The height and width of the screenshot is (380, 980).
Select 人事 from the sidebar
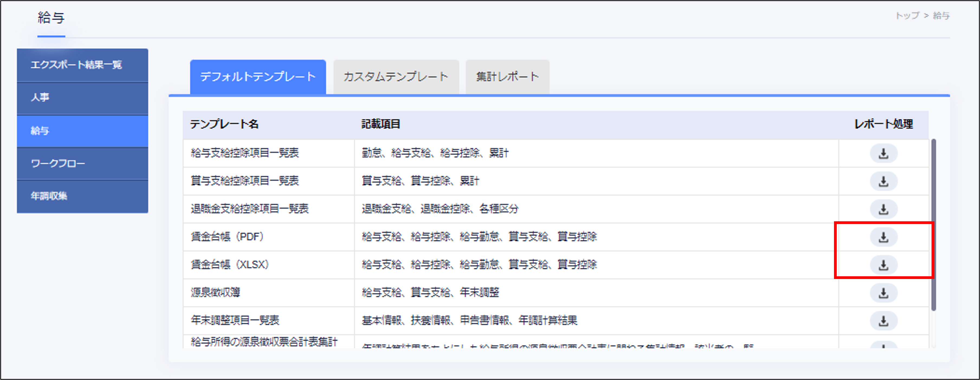(x=82, y=98)
